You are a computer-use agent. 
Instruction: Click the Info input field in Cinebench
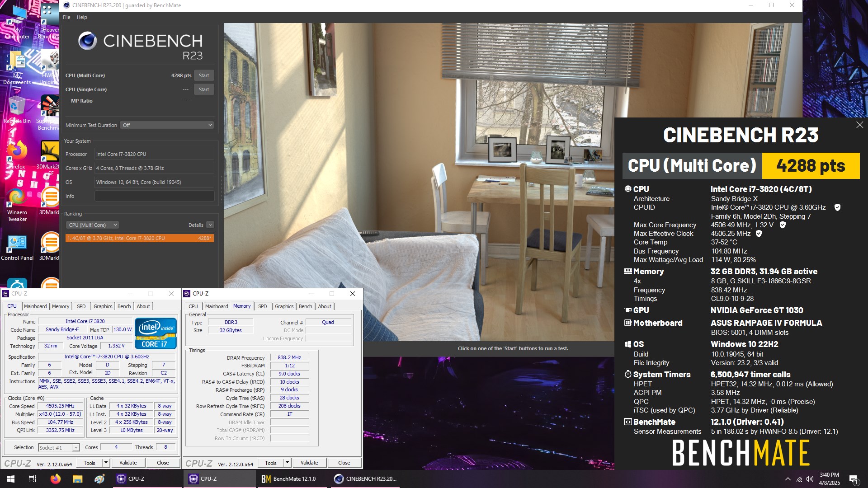(154, 196)
